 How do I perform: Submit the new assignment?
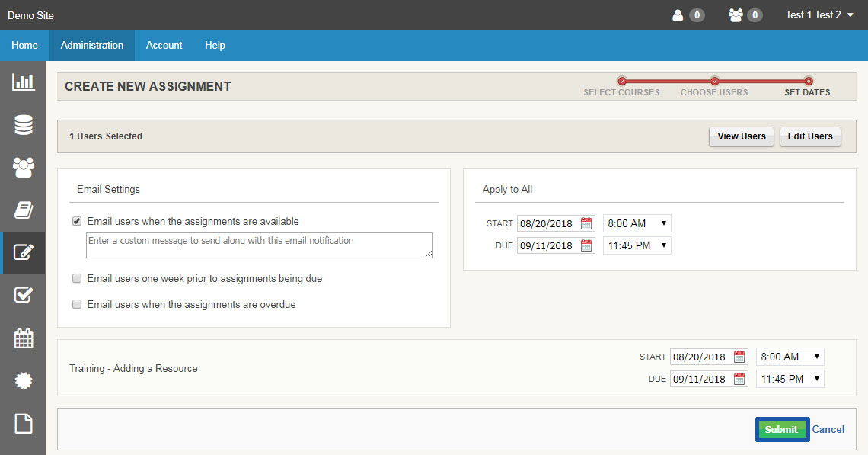point(782,429)
